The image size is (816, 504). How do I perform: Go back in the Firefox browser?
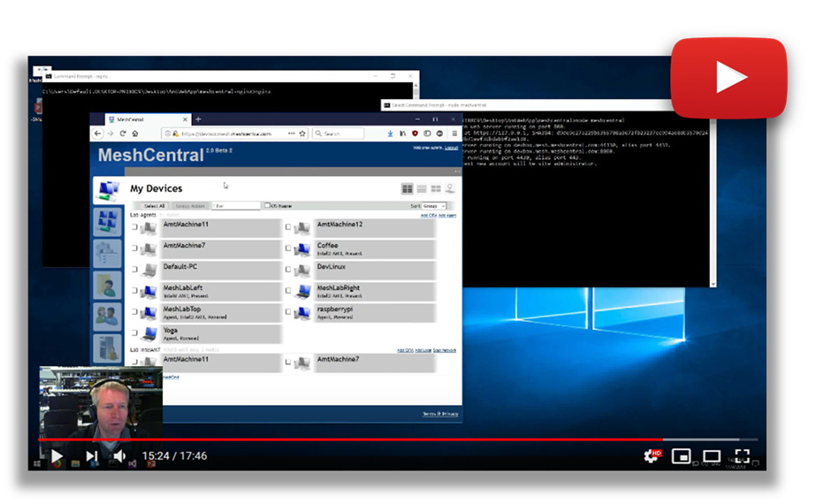(98, 134)
